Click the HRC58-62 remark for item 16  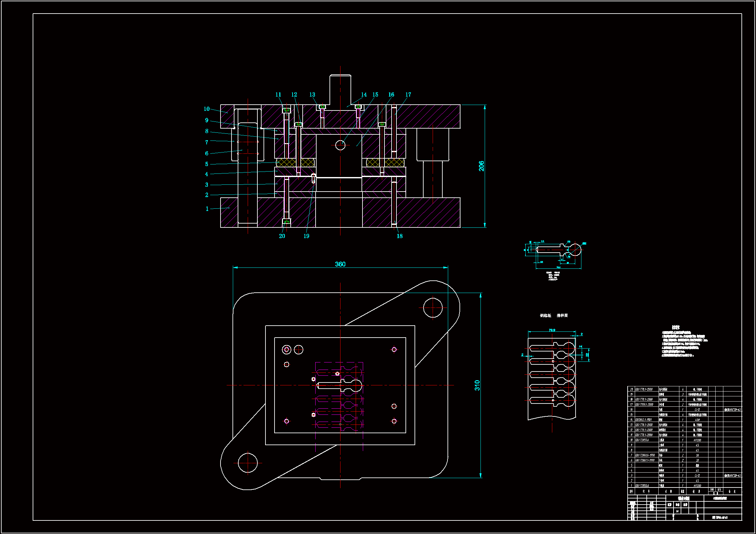tap(732, 410)
